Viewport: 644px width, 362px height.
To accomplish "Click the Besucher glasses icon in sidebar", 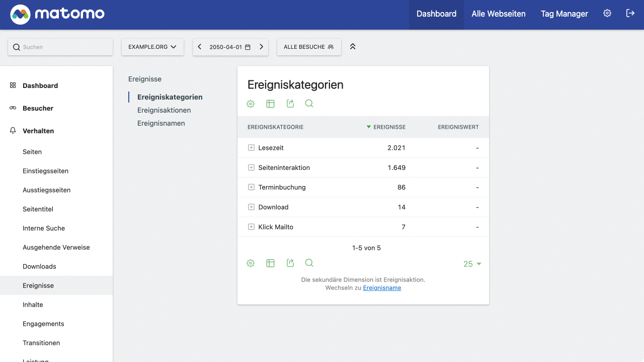I will (13, 108).
